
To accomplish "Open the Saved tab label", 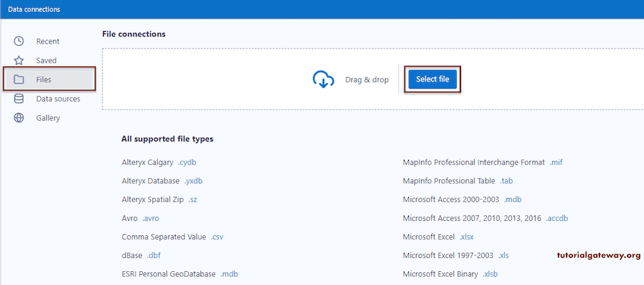I will pyautogui.click(x=47, y=60).
